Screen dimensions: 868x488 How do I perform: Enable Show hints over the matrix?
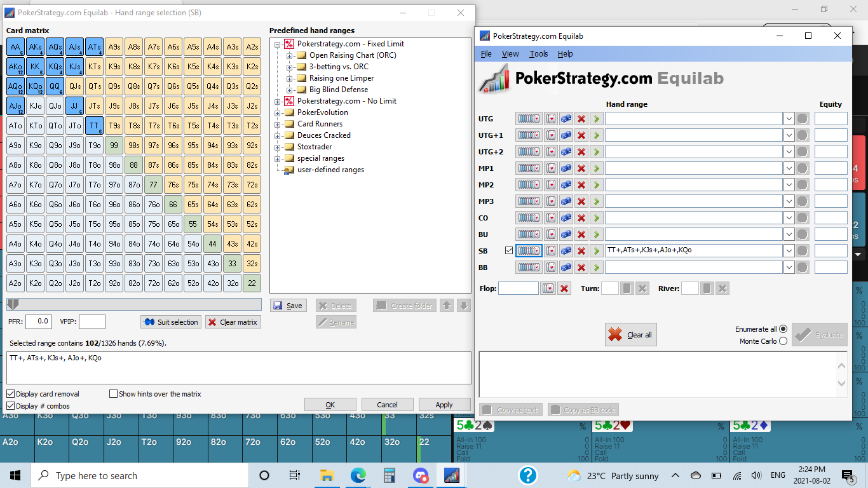pos(114,394)
